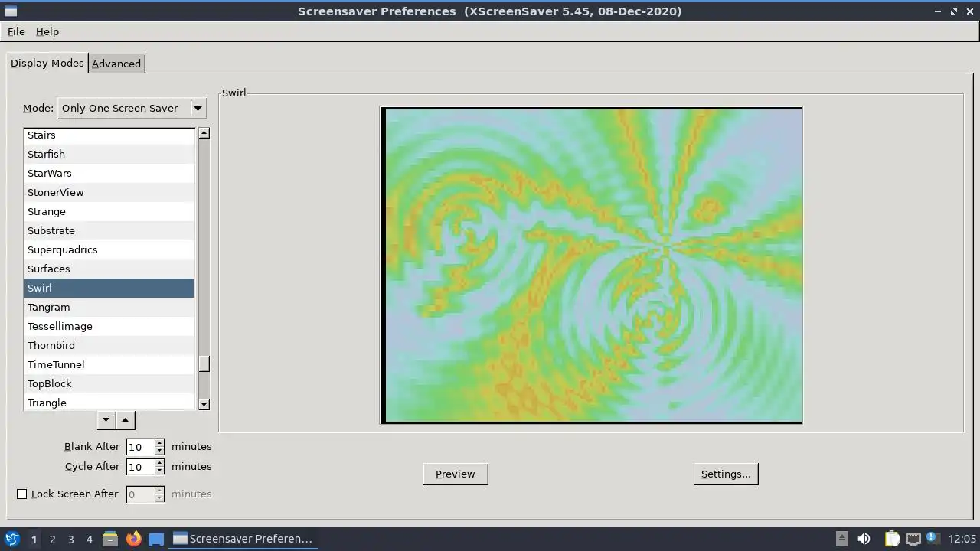Open the File menu
The height and width of the screenshot is (551, 980).
coord(16,31)
